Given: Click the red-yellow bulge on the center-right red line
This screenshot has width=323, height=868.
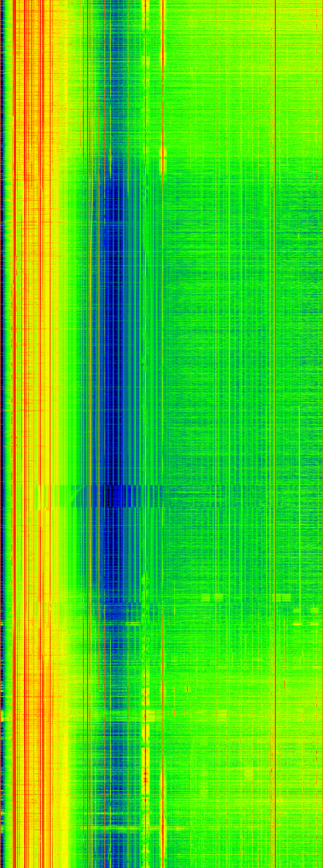Looking at the screenshot, I should click(163, 152).
